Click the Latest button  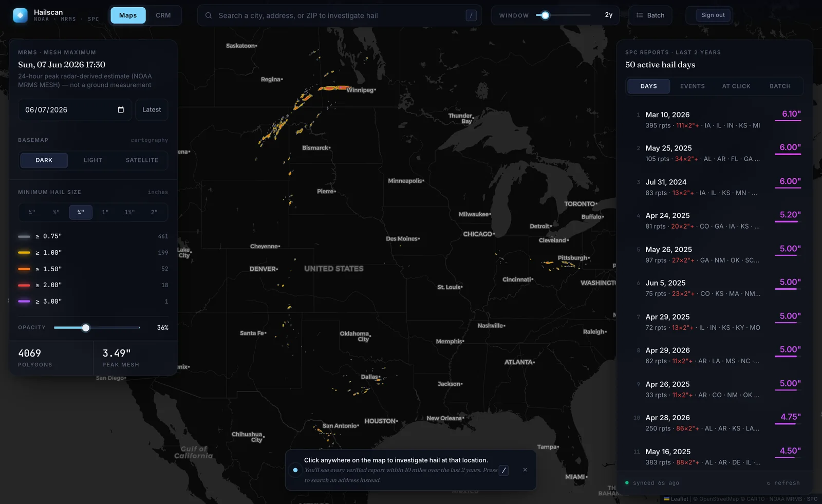152,110
